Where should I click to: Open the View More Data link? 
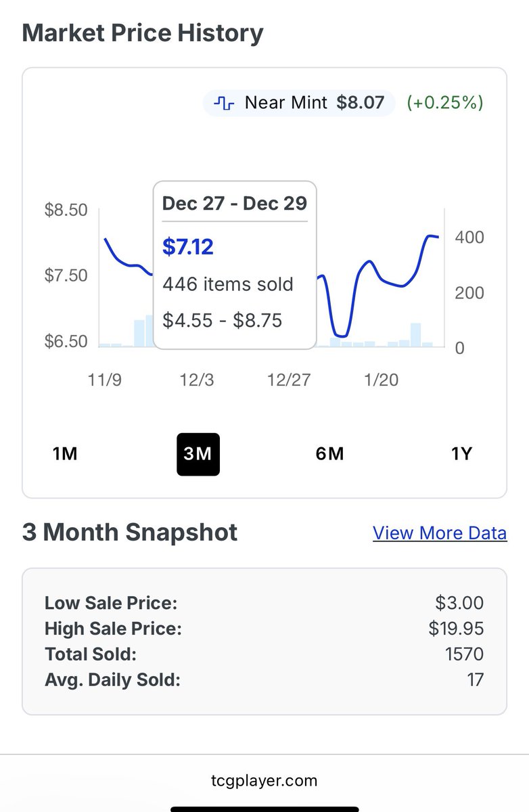(440, 533)
